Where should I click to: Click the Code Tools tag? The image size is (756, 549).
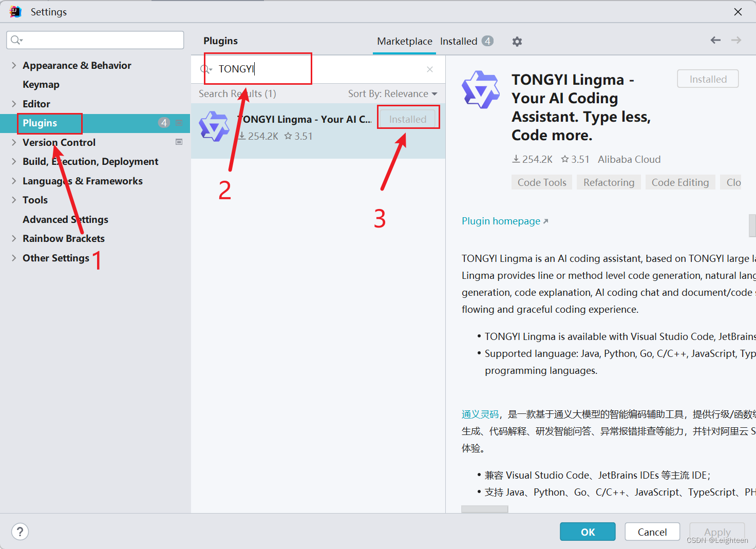click(x=542, y=182)
